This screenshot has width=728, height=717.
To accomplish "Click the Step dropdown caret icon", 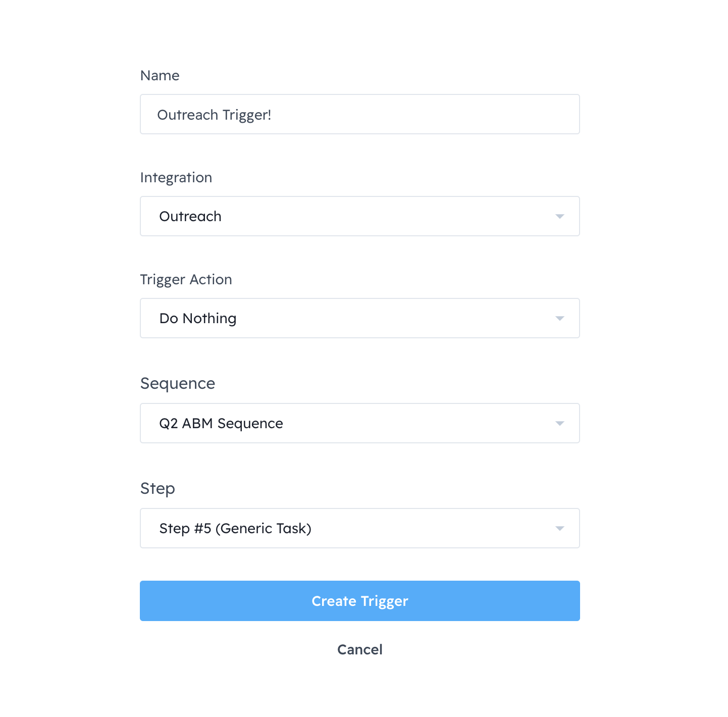I will tap(559, 529).
